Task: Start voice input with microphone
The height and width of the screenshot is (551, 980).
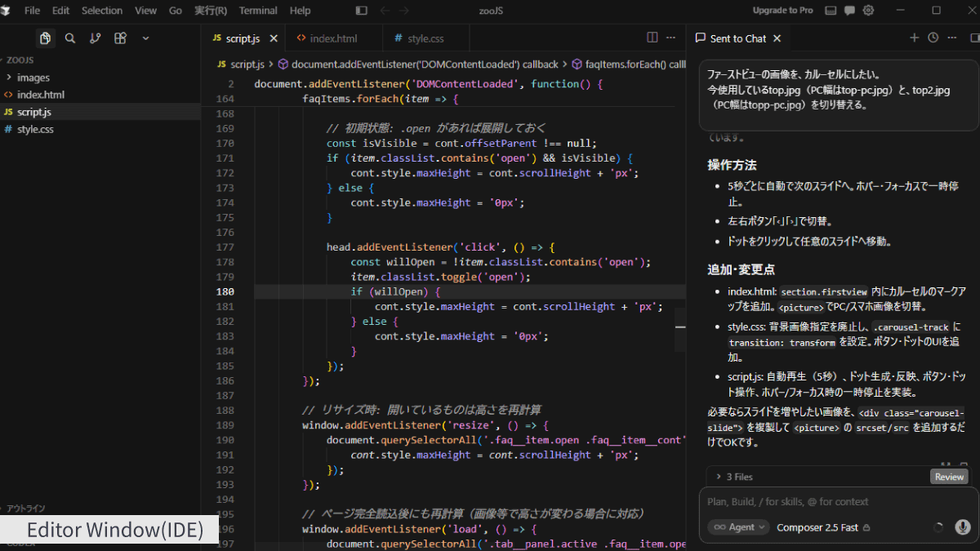Action: point(963,527)
